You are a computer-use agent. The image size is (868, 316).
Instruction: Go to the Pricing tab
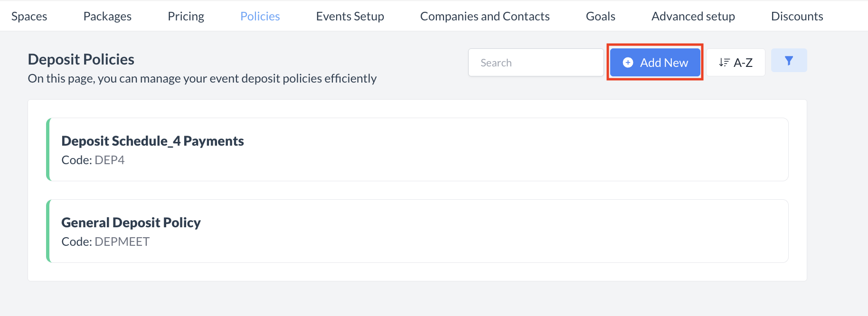pos(186,16)
